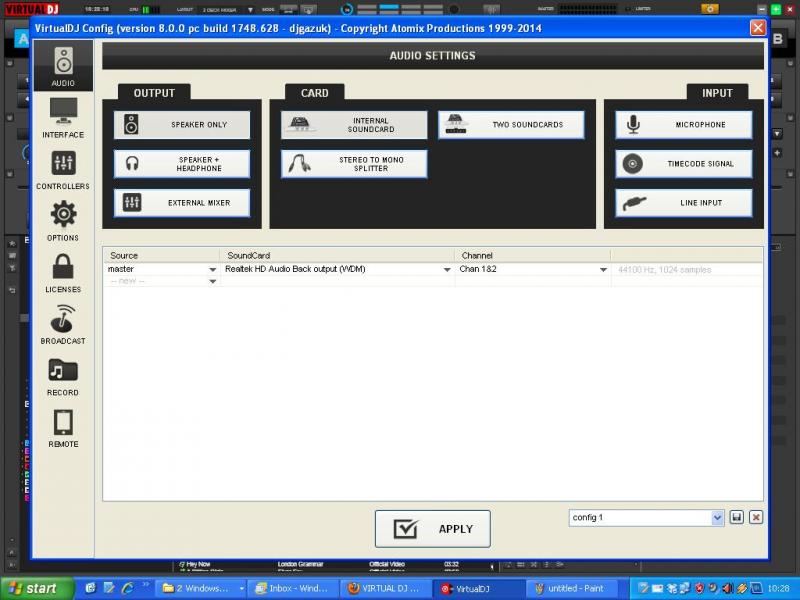
Task: Open the Record section
Action: (x=63, y=377)
